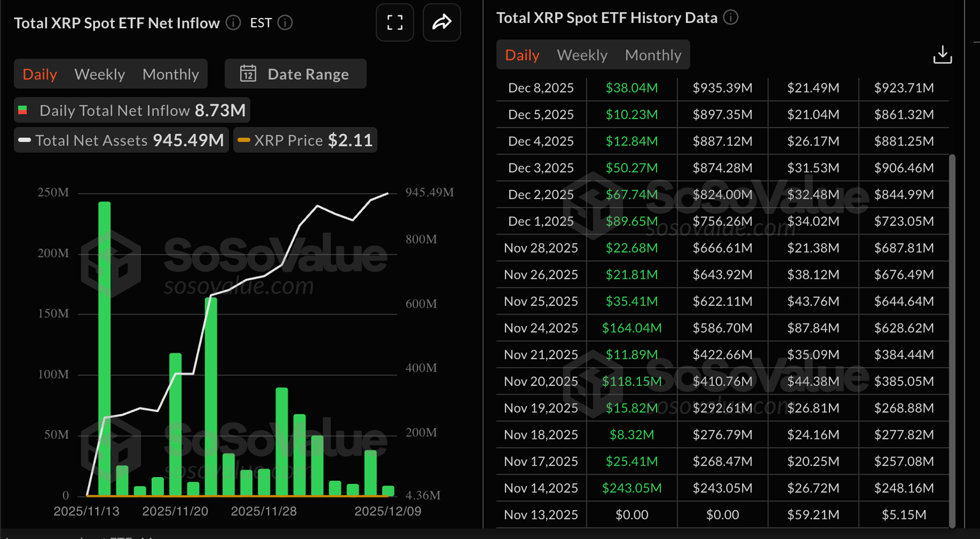Click Dec 5,2025 date cell
This screenshot has width=980, height=539.
(541, 115)
